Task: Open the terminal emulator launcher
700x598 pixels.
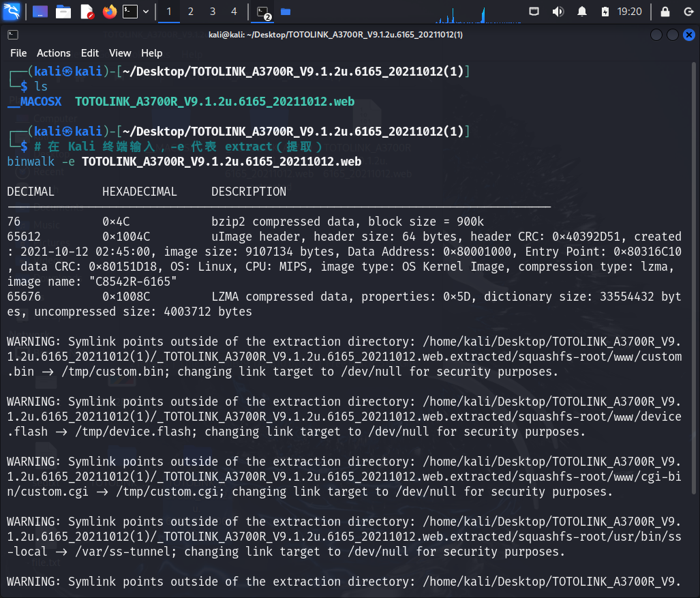Action: [x=130, y=12]
